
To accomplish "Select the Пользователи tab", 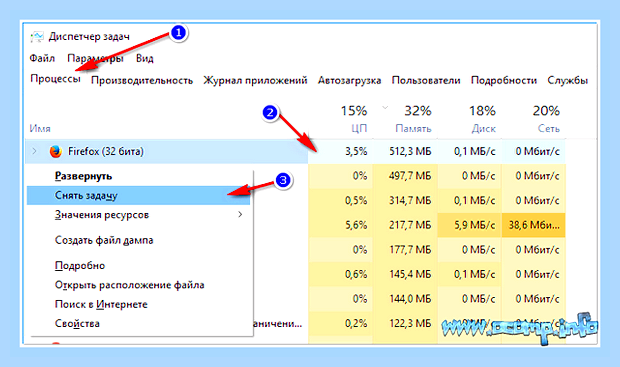I will (426, 80).
